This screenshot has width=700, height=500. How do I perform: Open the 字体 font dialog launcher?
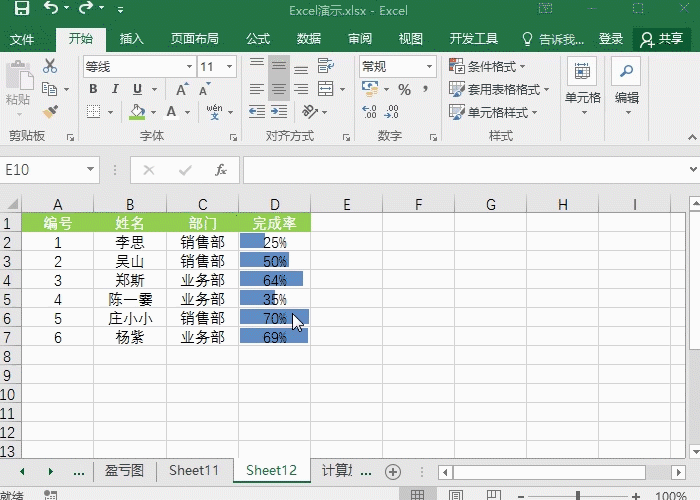click(x=233, y=138)
